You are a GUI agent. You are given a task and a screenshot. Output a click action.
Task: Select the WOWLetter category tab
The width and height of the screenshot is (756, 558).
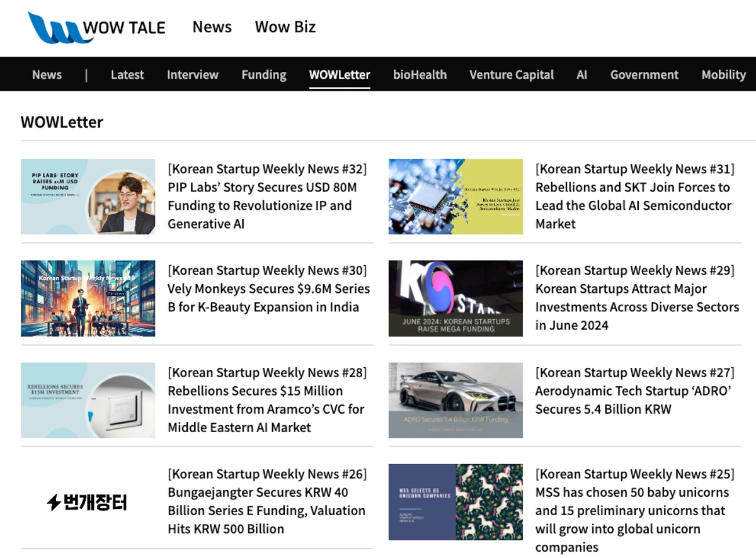[340, 74]
